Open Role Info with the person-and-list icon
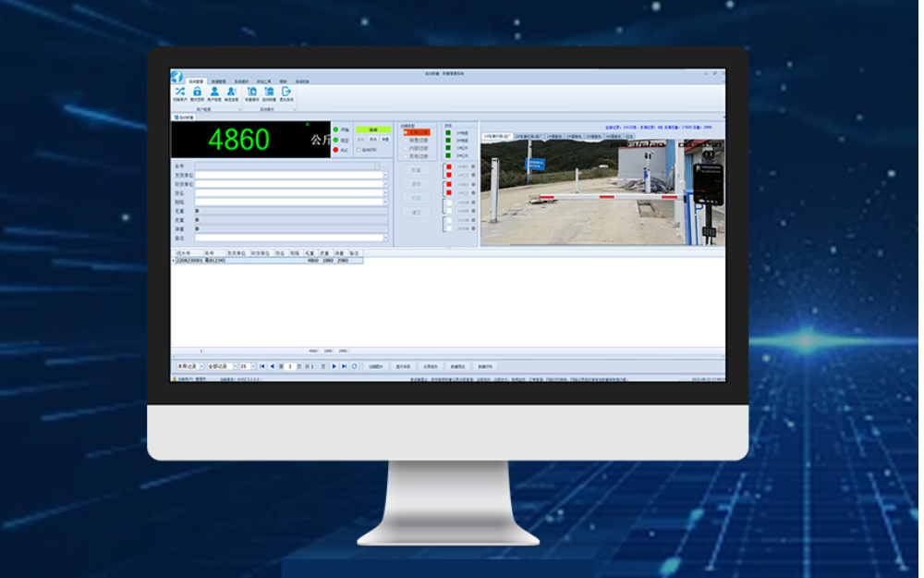This screenshot has height=578, width=924. coord(232,93)
